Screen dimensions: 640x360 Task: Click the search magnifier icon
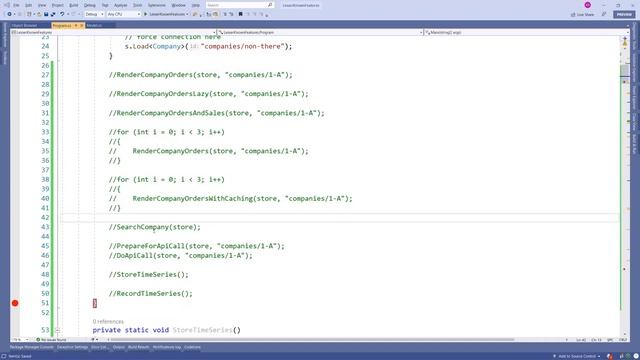coord(270,5)
